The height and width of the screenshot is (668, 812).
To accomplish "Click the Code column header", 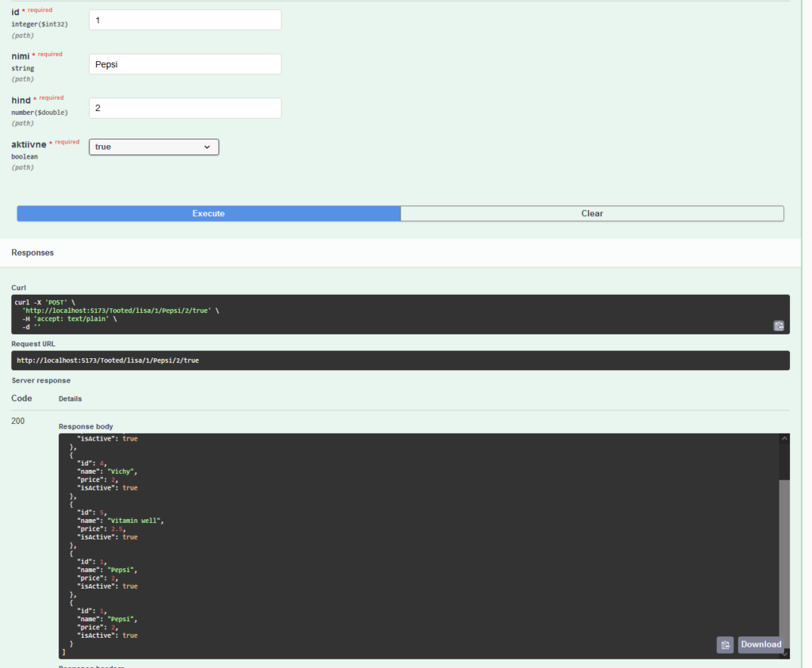I will coord(21,399).
